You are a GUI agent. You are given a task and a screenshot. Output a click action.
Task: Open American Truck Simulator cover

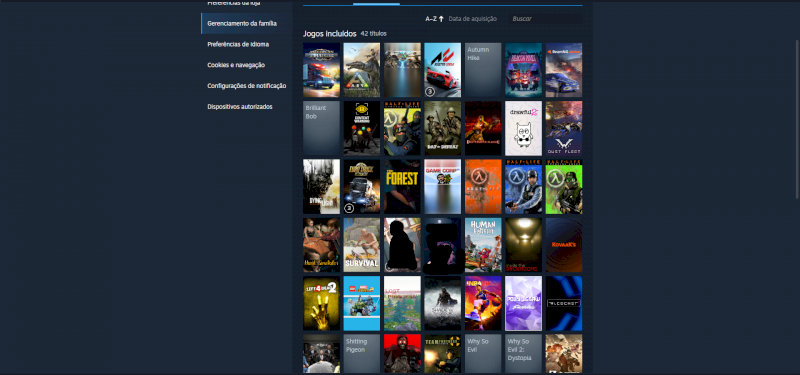pos(321,70)
